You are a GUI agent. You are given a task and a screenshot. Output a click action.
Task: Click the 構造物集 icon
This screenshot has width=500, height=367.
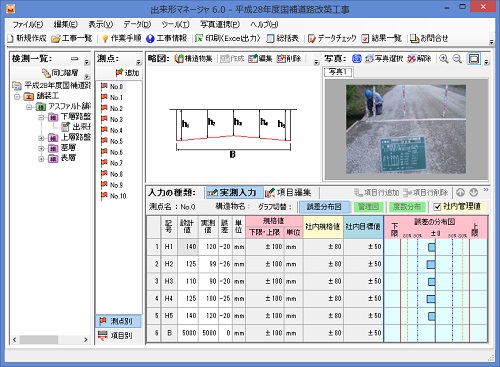[x=179, y=59]
